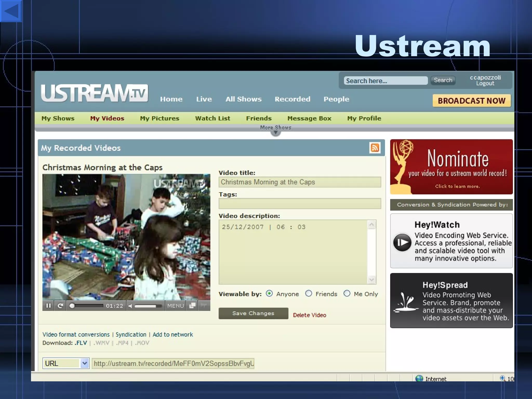The width and height of the screenshot is (532, 399).
Task: Restart the video with replay icon
Action: pyautogui.click(x=60, y=306)
